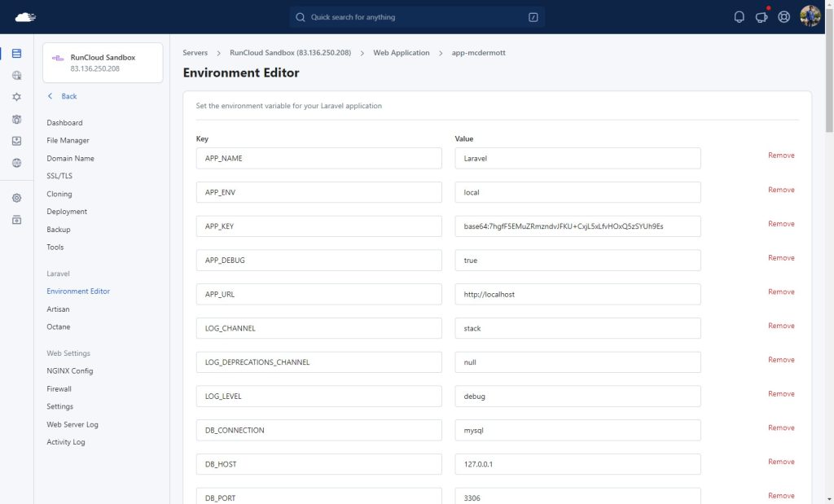The image size is (834, 504).
Task: Open SSL/TLS in the sidebar
Action: tap(59, 176)
